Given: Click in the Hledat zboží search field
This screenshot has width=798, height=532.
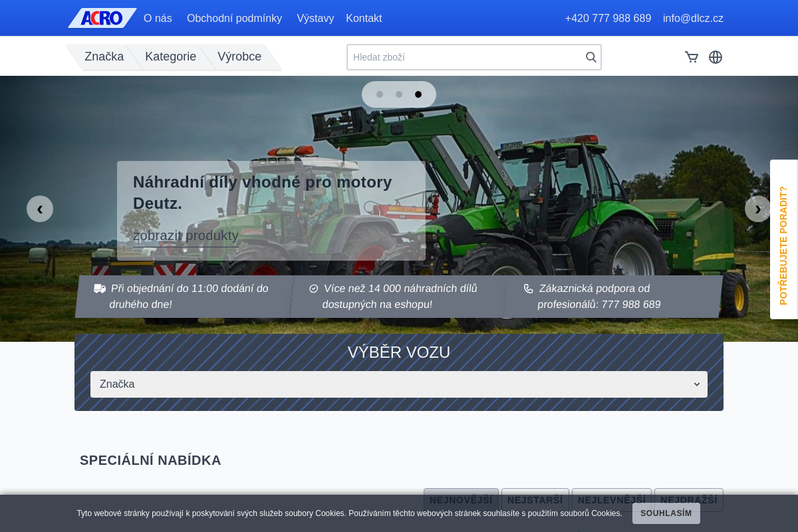Looking at the screenshot, I should point(465,57).
